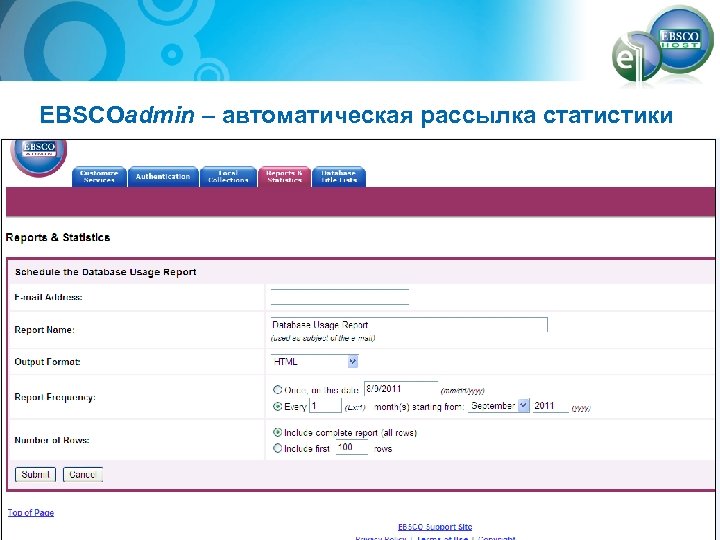Open the Customize Services tab

(x=99, y=177)
